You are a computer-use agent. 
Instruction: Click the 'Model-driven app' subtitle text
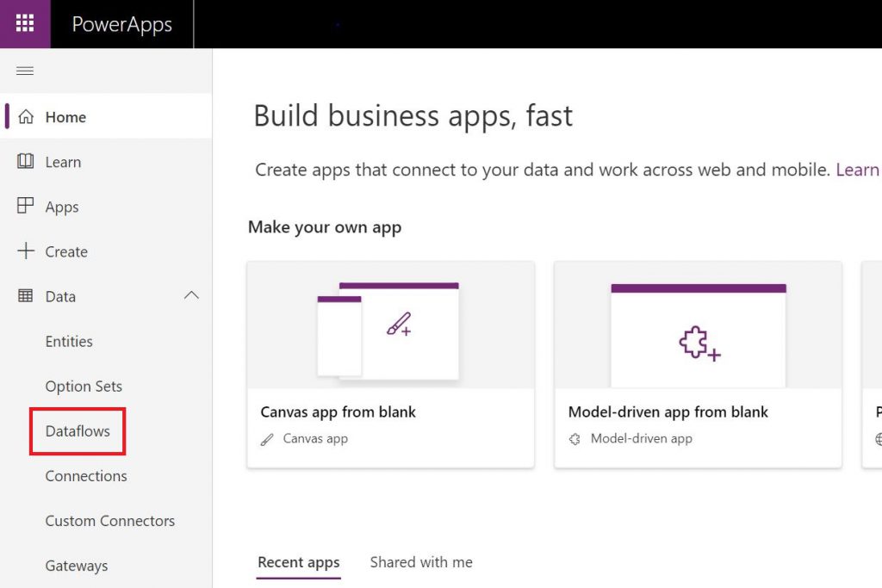641,438
